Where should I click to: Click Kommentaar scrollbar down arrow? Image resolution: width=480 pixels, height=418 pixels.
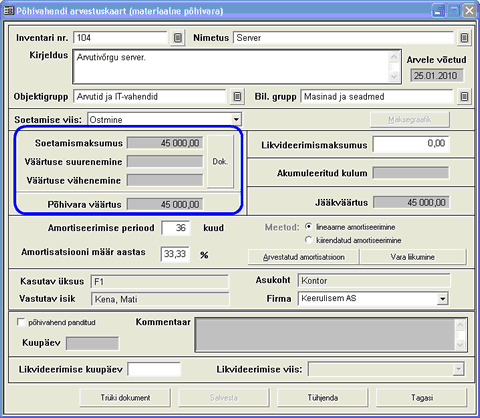tap(460, 345)
